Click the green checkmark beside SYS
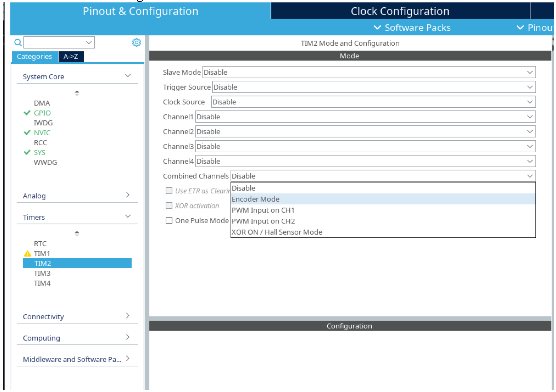556x392 pixels. pyautogui.click(x=27, y=152)
